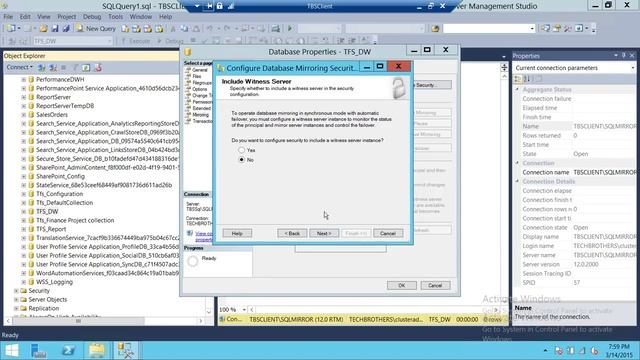Click the Configure Security button behind the wizard

432,85
